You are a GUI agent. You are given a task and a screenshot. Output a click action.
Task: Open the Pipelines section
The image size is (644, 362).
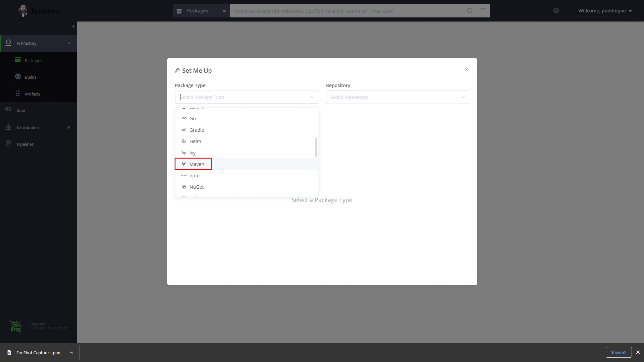coord(25,144)
